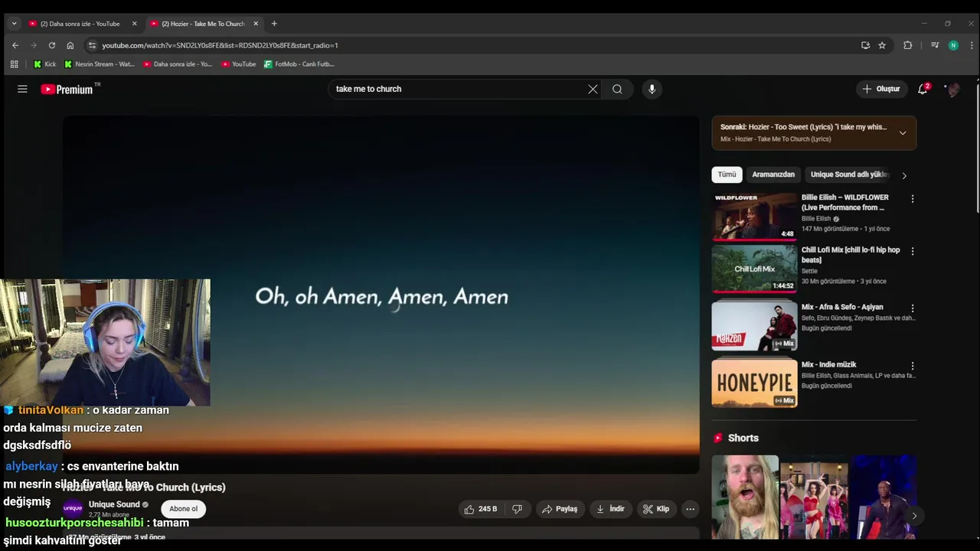Open the YouTube bookmark in bookmarks bar
Image resolution: width=980 pixels, height=551 pixels.
pos(239,64)
